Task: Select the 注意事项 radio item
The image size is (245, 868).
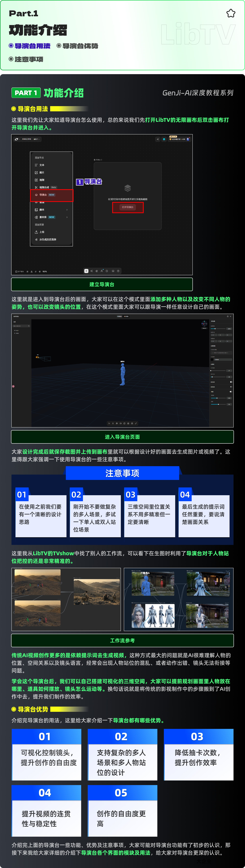Action: [x=26, y=59]
